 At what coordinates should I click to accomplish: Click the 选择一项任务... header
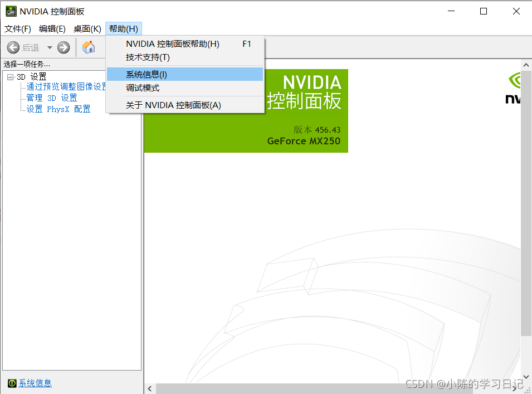click(27, 64)
